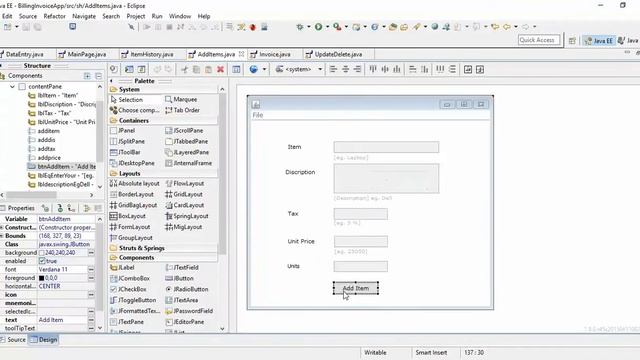Collapse all components icon in Structure
This screenshot has height=360, width=640.
98,76
